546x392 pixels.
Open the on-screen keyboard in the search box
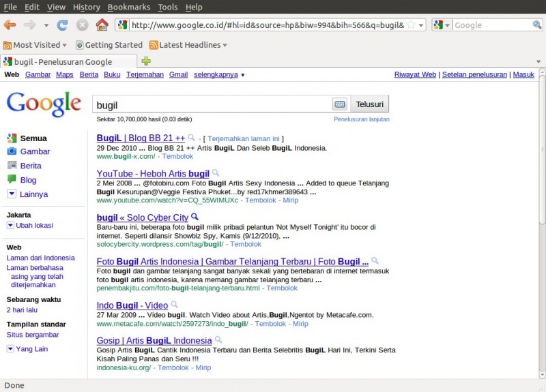(x=339, y=104)
